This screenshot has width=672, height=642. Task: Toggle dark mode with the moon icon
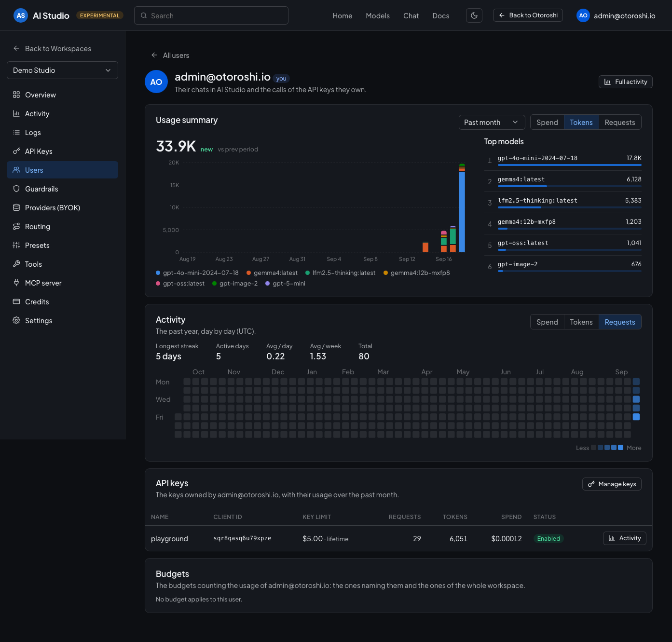[474, 15]
